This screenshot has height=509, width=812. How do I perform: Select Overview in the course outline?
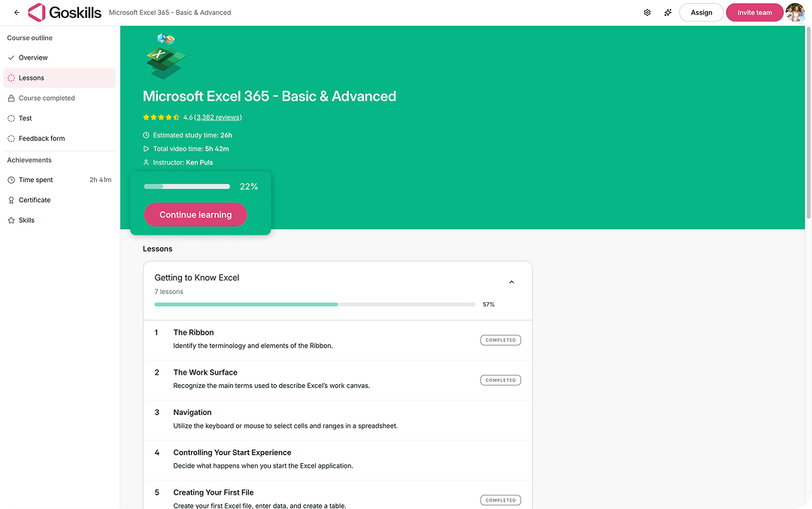pos(59,57)
